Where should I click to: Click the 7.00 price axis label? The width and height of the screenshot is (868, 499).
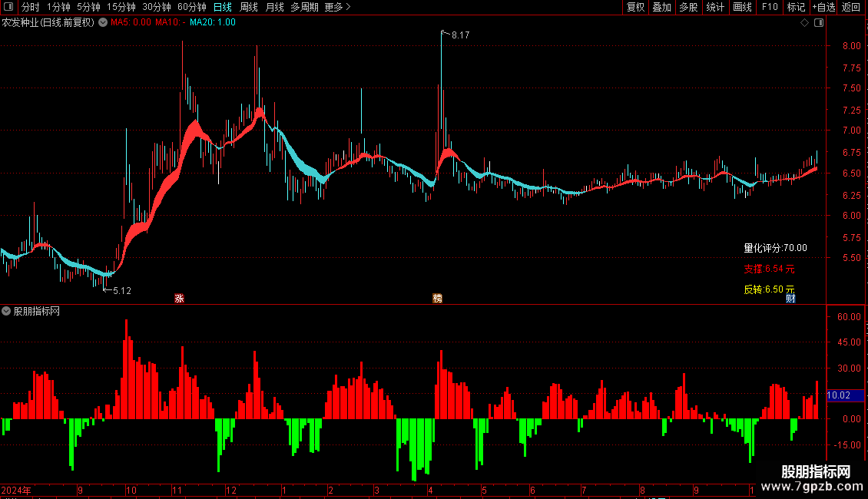pyautogui.click(x=851, y=131)
